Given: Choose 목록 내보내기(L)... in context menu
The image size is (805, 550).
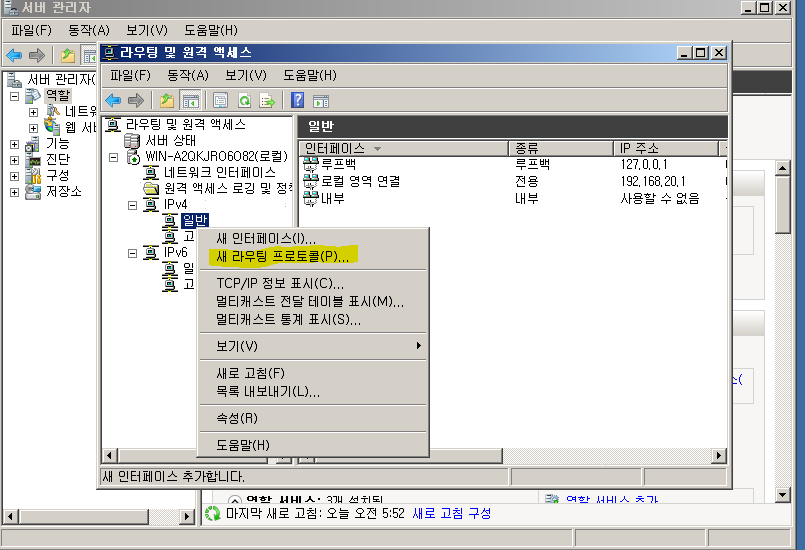Looking at the screenshot, I should pos(313,391).
